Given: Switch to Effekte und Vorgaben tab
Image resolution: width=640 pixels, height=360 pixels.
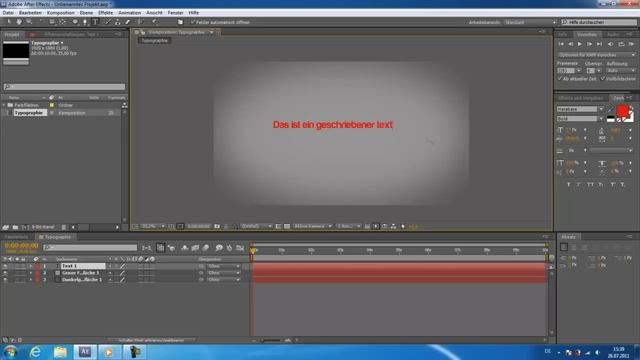Looking at the screenshot, I should 580,98.
